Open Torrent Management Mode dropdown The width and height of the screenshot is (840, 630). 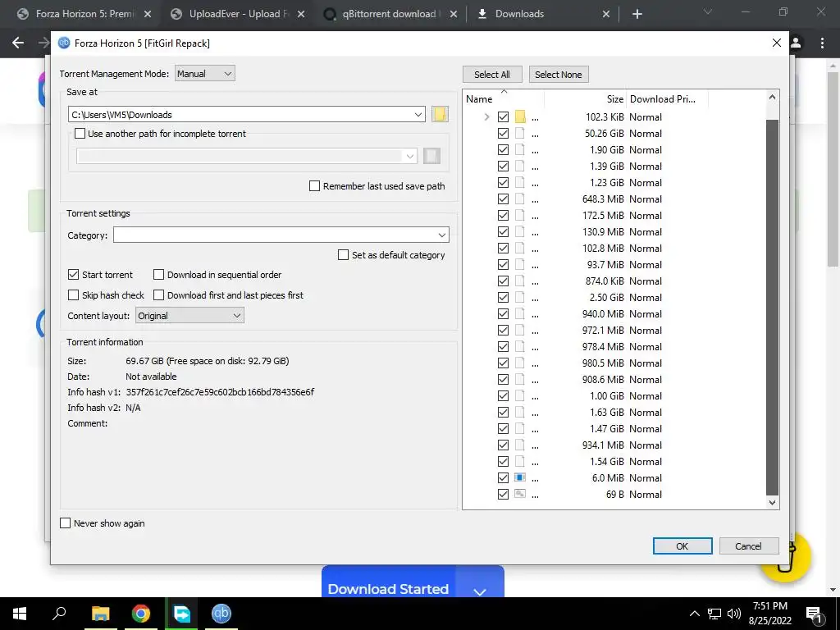pyautogui.click(x=204, y=73)
